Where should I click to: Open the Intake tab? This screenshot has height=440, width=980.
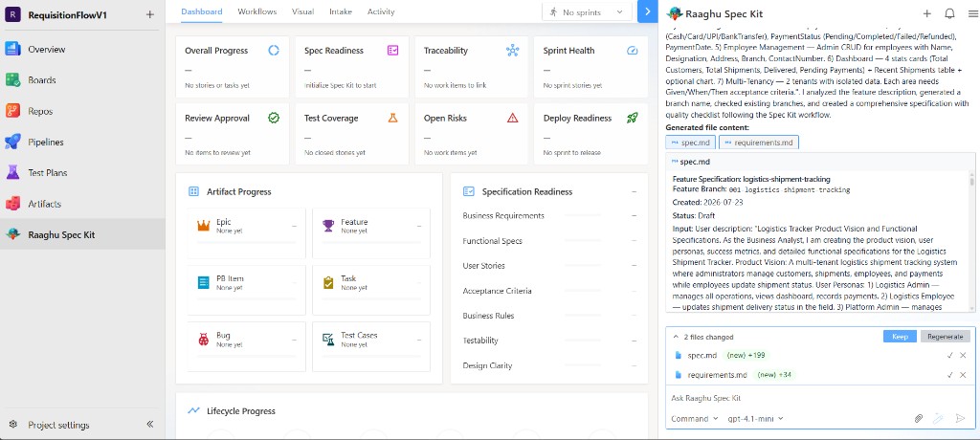[341, 11]
